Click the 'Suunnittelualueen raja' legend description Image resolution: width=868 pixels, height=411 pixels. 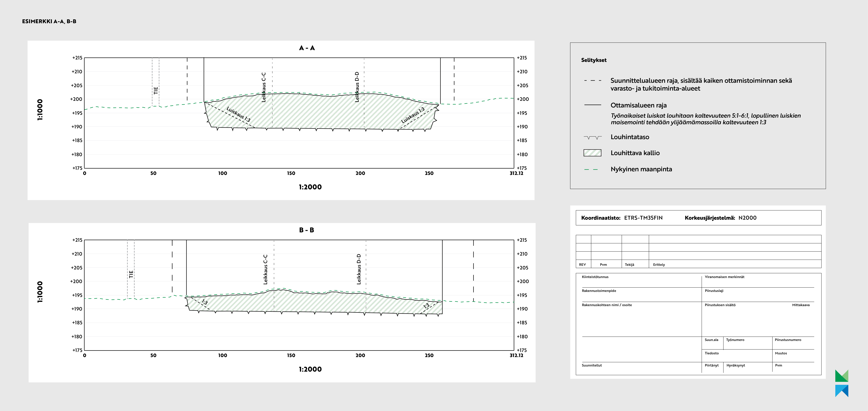[701, 84]
